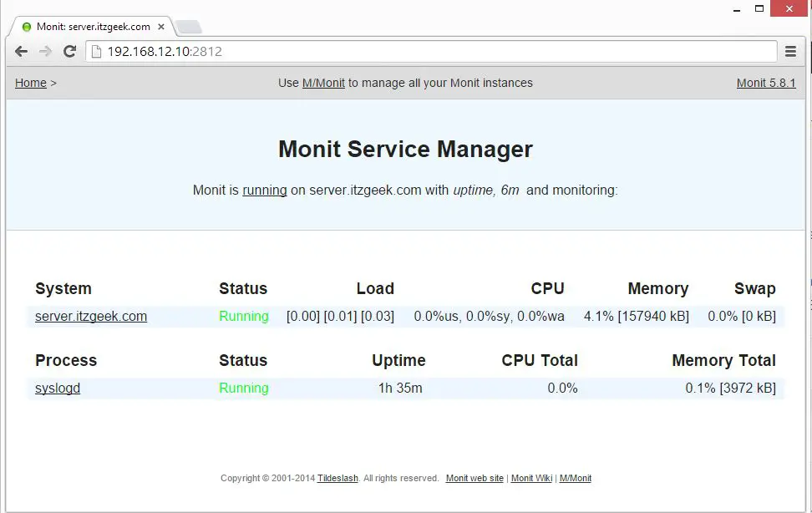Click the M/Monit link in the footer
Screen dimensions: 812x513
pyautogui.click(x=576, y=478)
